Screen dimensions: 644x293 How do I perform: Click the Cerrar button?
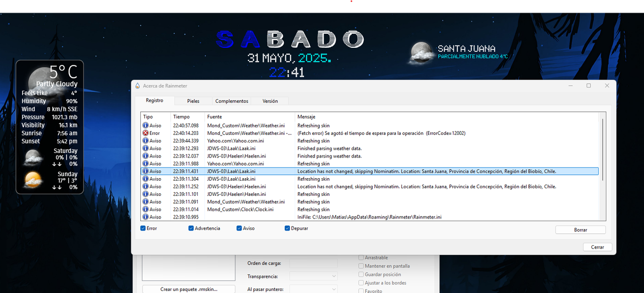(598, 247)
